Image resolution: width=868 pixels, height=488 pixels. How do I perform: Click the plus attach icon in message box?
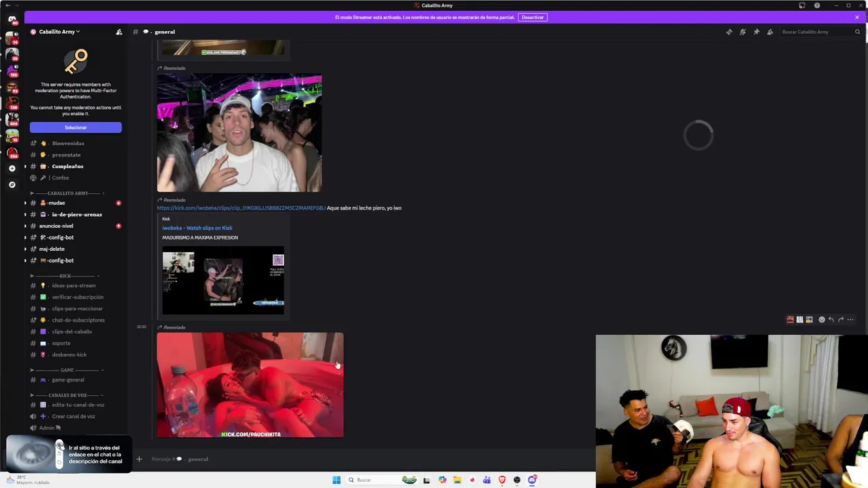tap(139, 459)
